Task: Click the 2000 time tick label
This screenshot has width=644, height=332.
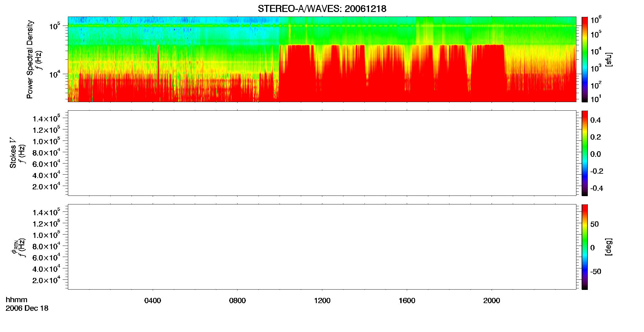Action: pyautogui.click(x=492, y=301)
